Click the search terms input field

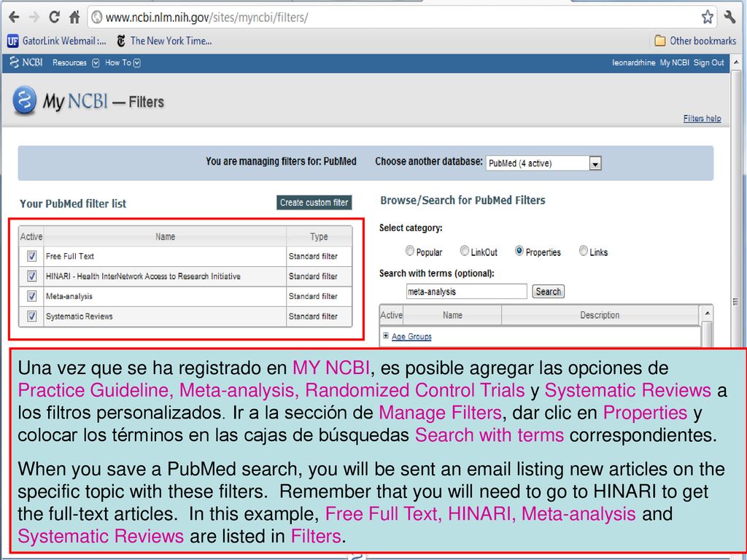[466, 292]
